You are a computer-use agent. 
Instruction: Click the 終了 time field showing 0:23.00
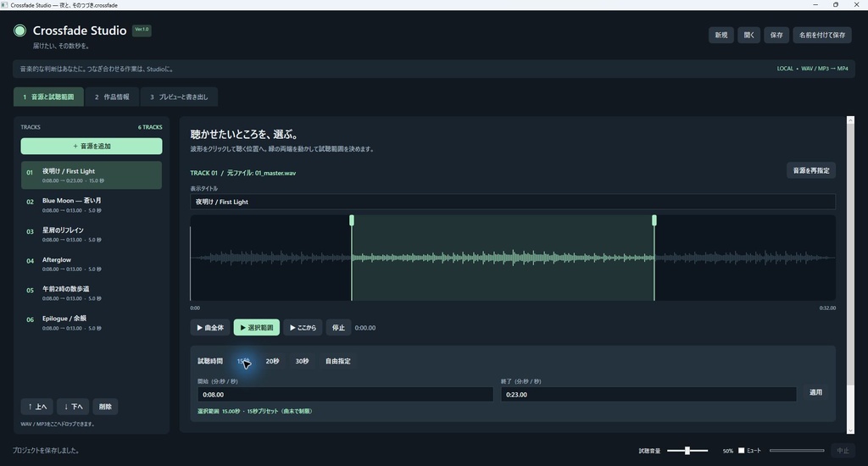click(648, 395)
